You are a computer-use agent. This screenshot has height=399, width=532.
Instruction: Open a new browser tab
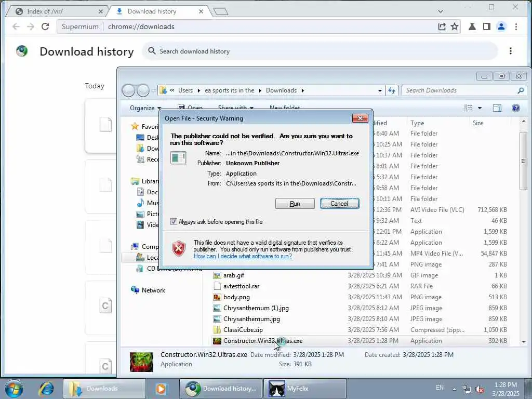pyautogui.click(x=221, y=11)
